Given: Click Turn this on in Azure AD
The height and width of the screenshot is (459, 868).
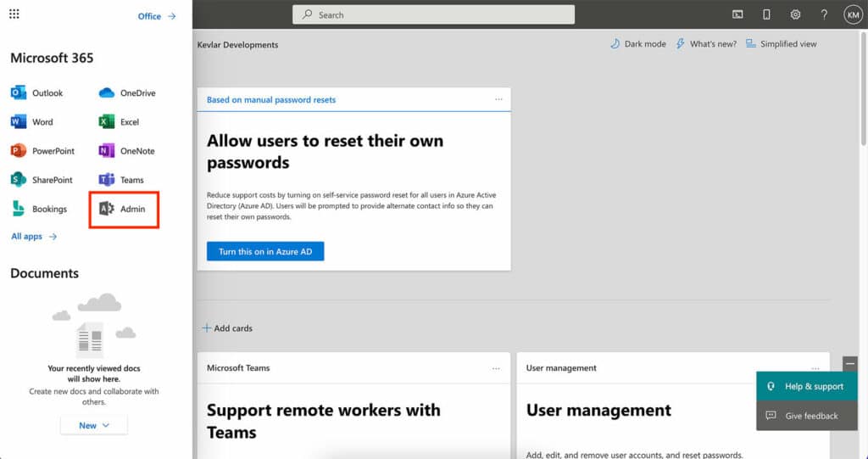Looking at the screenshot, I should (265, 252).
